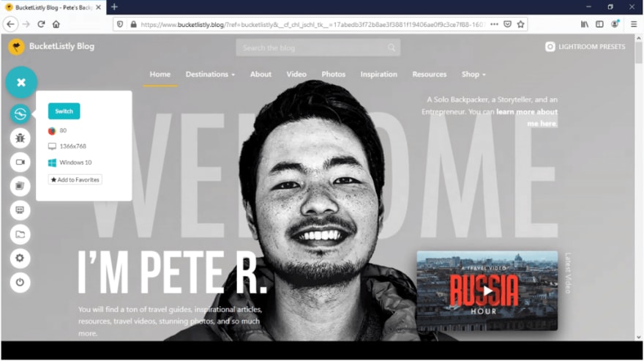644x361 pixels.
Task: Click the Lightroom Presets camera icon
Action: [x=550, y=47]
